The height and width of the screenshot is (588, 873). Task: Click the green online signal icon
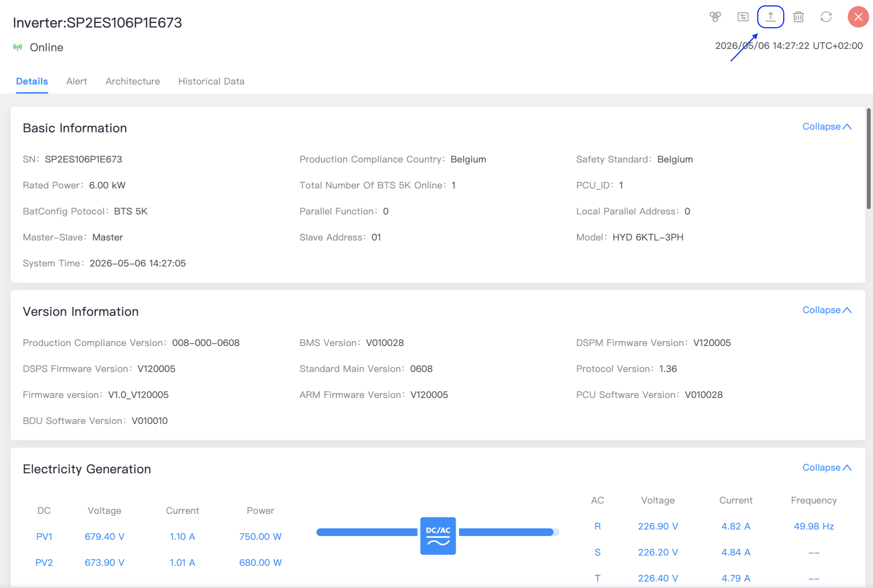tap(18, 47)
